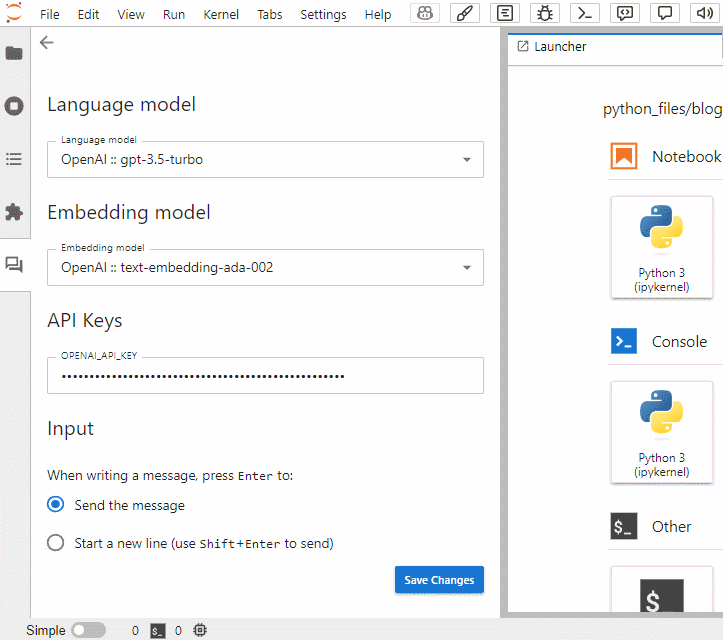Open the extension manager puzzle icon

click(14, 212)
